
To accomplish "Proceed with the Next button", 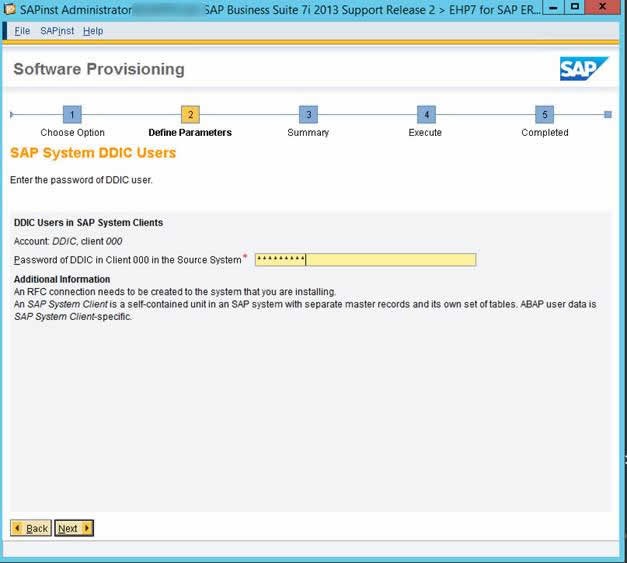I will 74,528.
